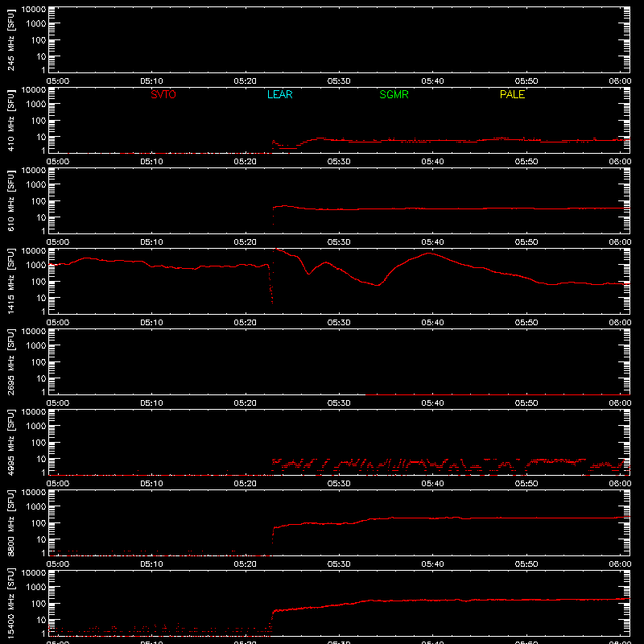This screenshot has height=644, width=644.
Task: Click 05:50 tick under the 610 MHz panel
Action: tap(526, 242)
